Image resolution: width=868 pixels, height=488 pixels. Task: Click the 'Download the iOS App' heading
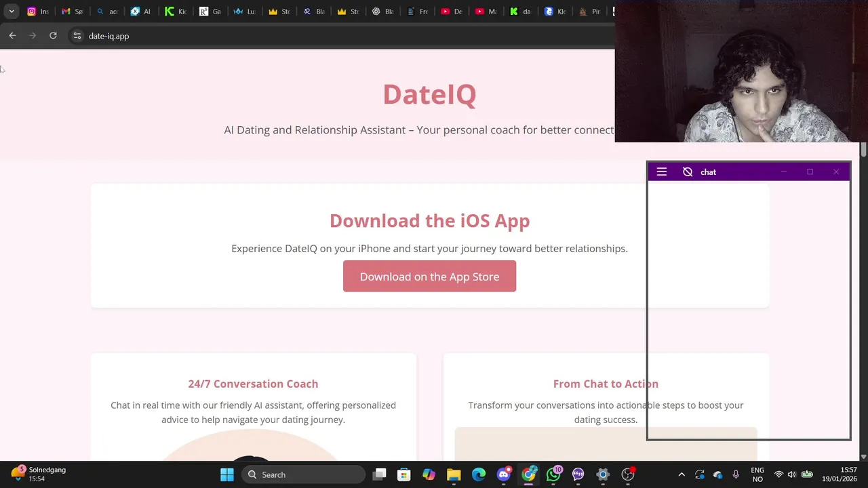coord(429,221)
